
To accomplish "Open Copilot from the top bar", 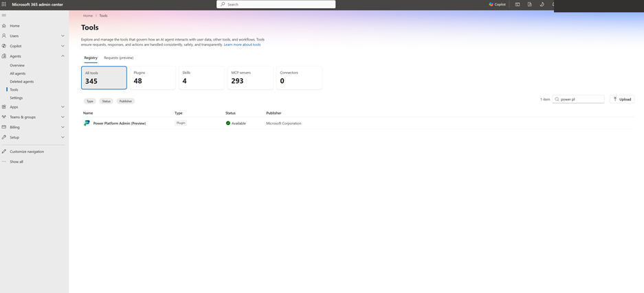I will click(497, 5).
